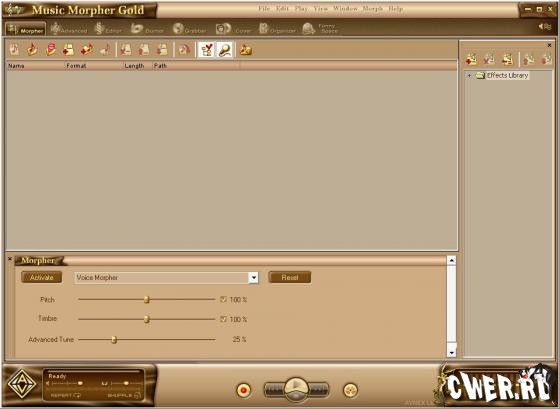This screenshot has height=409, width=560.
Task: Click the remove file icon with red X
Action: tap(125, 50)
